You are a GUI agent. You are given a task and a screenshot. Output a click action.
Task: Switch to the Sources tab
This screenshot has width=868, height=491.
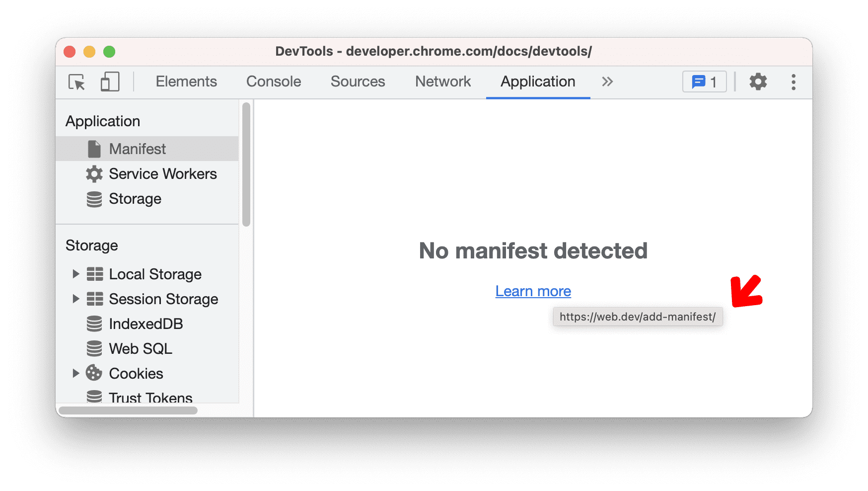click(358, 82)
